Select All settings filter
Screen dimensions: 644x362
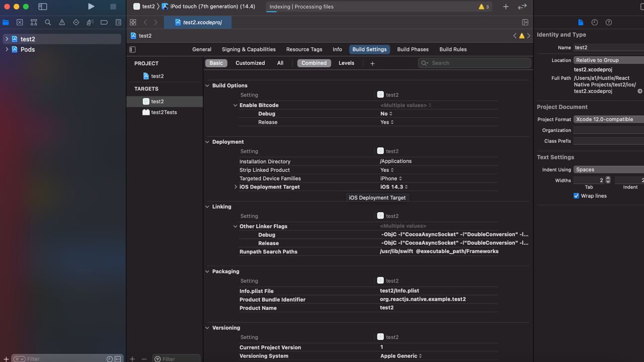point(280,63)
